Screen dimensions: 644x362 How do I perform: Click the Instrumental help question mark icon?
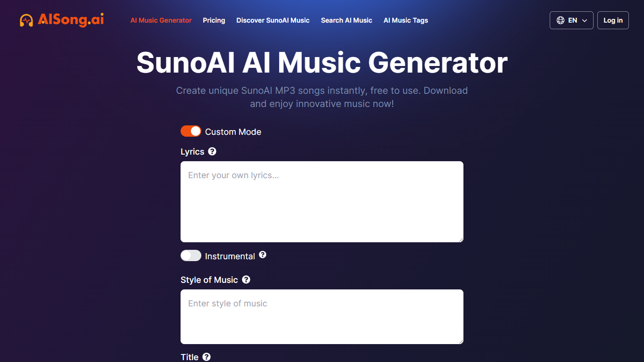click(x=263, y=255)
